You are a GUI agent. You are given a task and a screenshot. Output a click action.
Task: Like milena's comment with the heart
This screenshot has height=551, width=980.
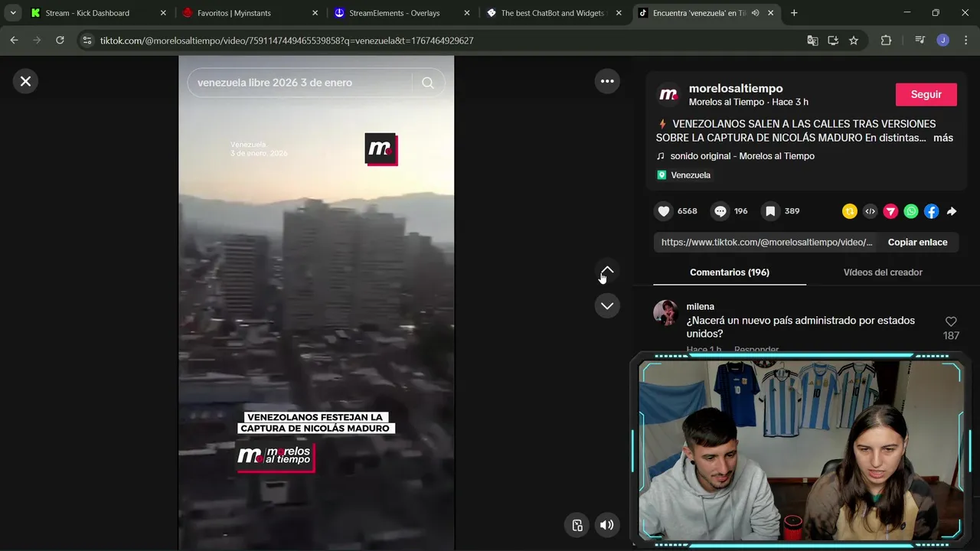point(951,321)
